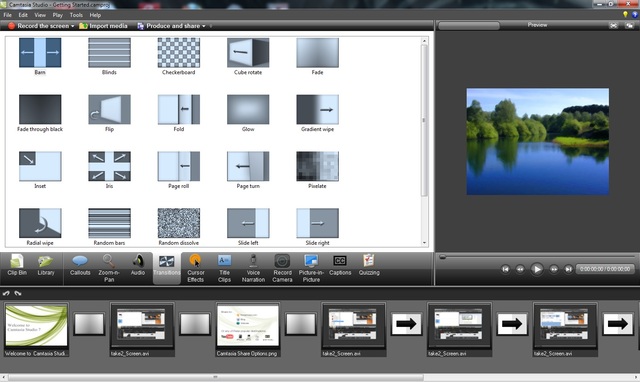The height and width of the screenshot is (382, 640).
Task: Open Cursor Effects
Action: tap(196, 268)
